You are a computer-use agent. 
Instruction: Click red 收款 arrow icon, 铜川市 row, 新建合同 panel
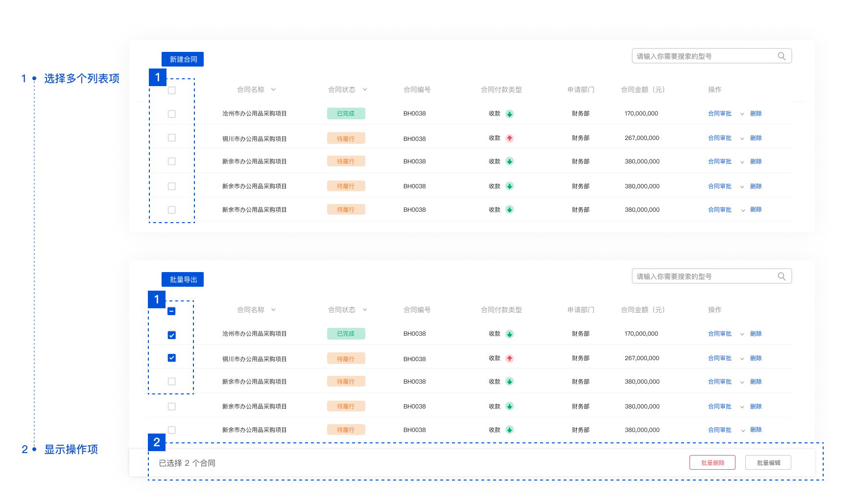point(510,138)
